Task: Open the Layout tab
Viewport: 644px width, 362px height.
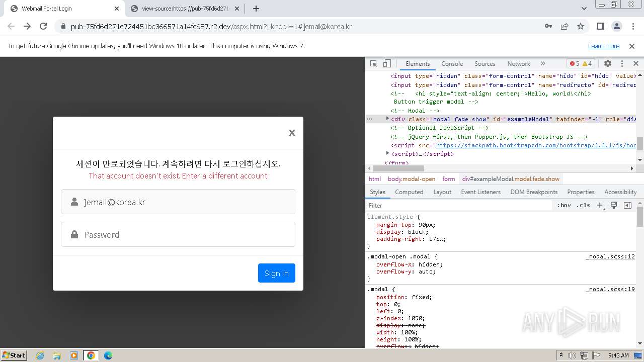Action: (x=442, y=192)
